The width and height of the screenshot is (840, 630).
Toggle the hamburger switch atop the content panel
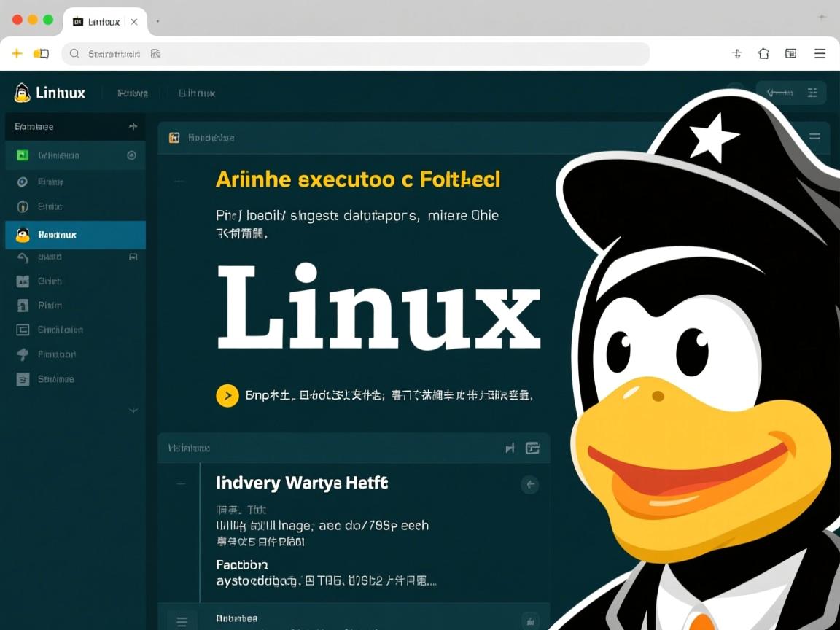[x=814, y=138]
